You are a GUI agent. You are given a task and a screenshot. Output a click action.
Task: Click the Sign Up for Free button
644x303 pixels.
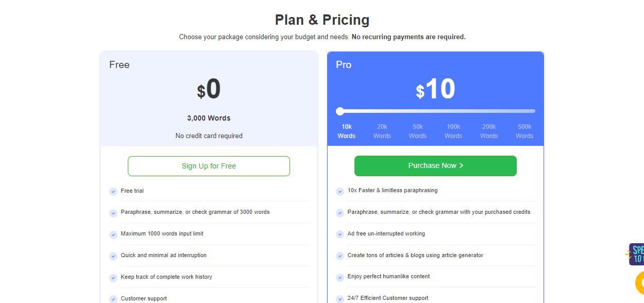coord(209,166)
